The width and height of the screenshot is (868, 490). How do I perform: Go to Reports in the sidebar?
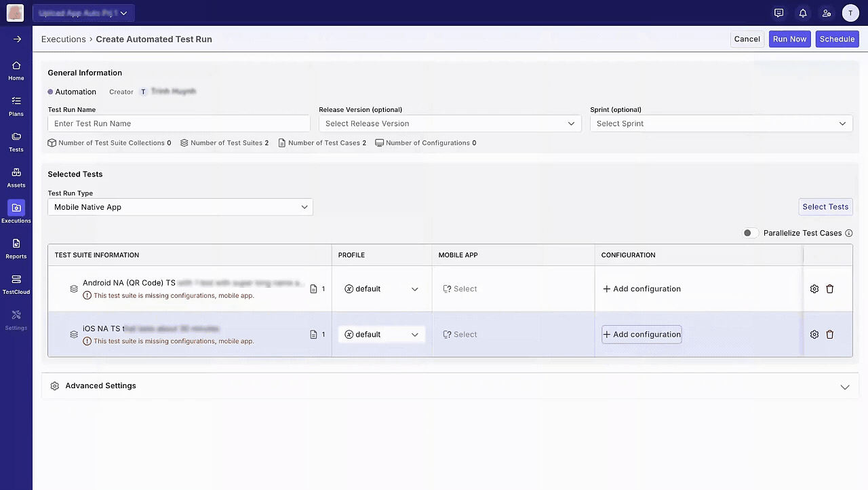tap(16, 248)
